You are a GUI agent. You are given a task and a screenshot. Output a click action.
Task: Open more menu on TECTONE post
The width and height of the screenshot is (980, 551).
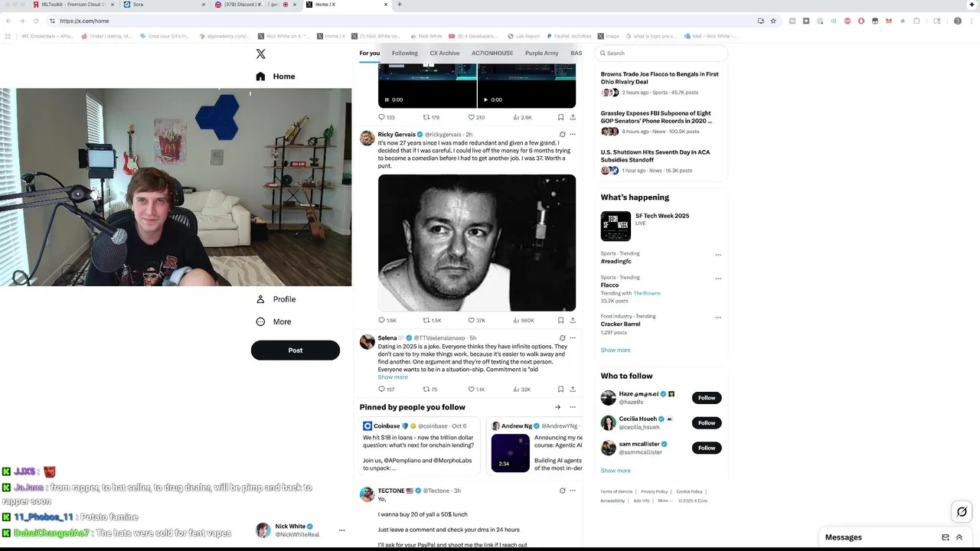pyautogui.click(x=573, y=491)
